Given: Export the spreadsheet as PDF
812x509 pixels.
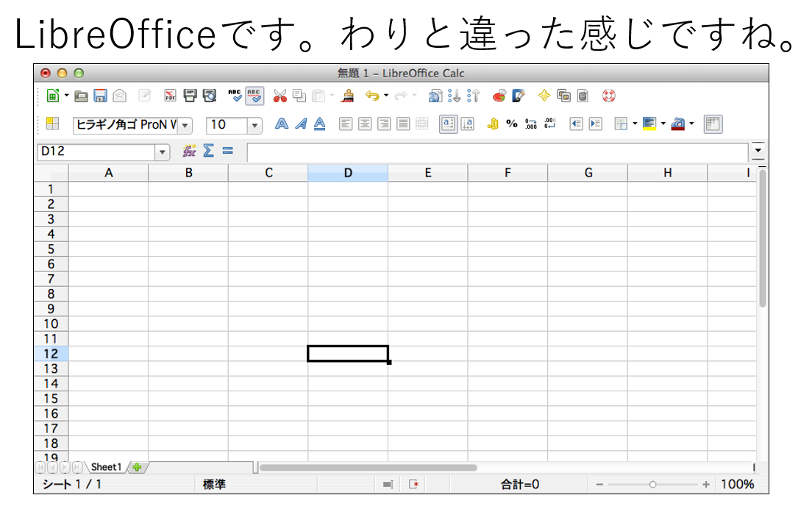Looking at the screenshot, I should (x=170, y=96).
